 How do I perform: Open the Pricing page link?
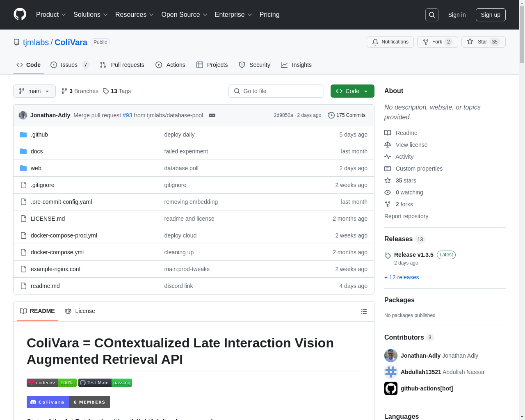coord(269,15)
